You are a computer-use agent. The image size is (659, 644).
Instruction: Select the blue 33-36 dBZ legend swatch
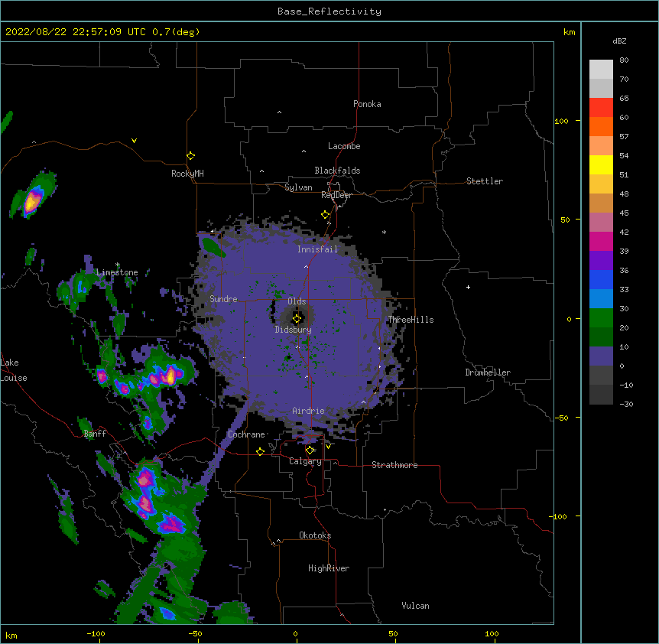click(x=601, y=279)
